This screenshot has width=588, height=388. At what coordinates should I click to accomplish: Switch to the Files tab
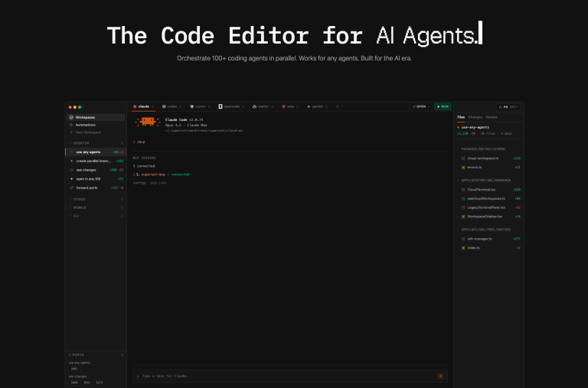click(461, 117)
